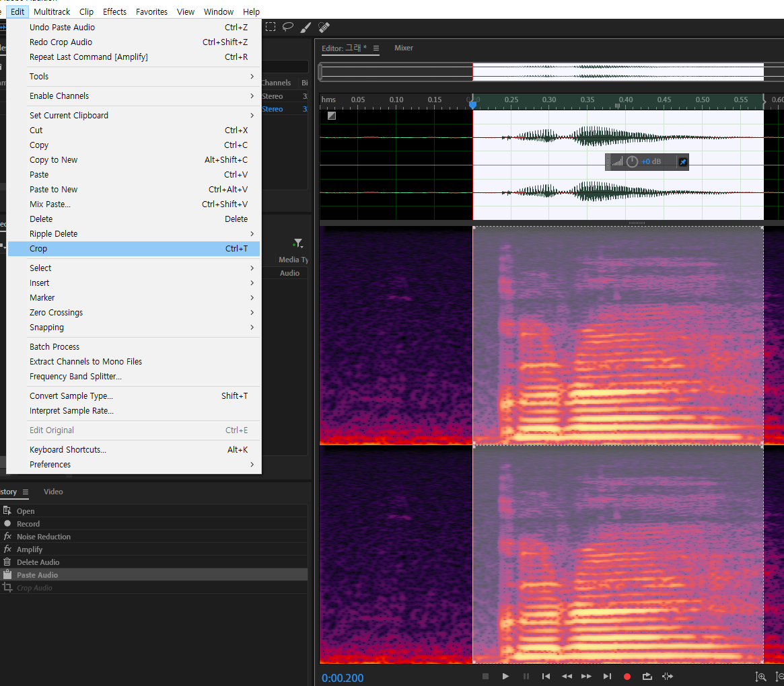784x686 pixels.
Task: Select the Paintbrush Selection tool
Action: coord(306,28)
